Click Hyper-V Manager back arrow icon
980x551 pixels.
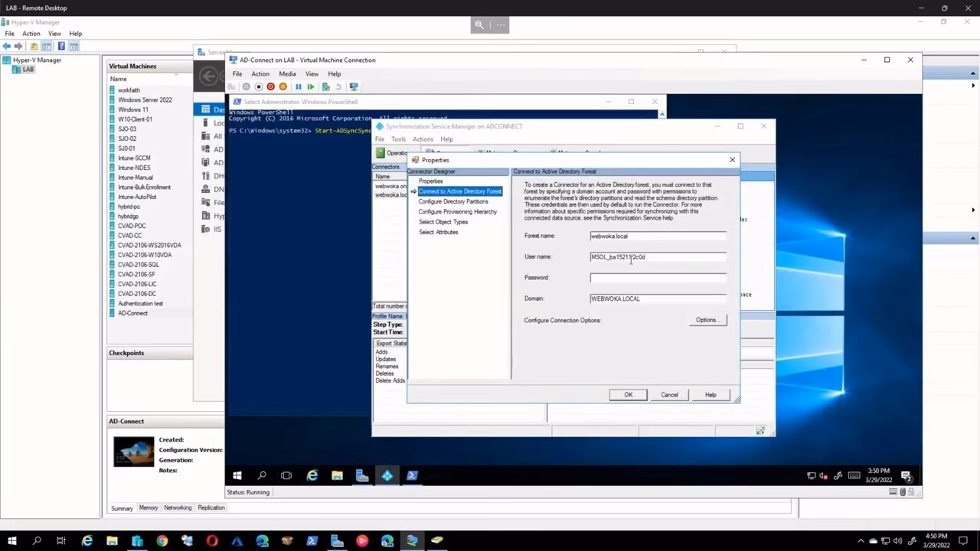pyautogui.click(x=7, y=46)
